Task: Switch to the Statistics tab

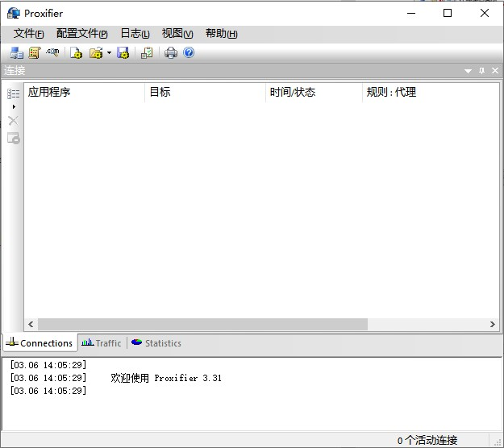Action: 156,343
